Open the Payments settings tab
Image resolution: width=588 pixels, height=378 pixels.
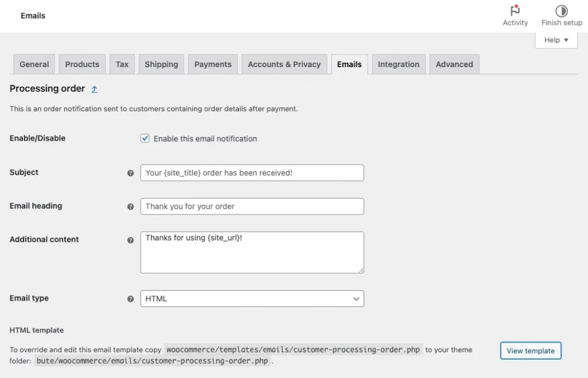click(x=212, y=64)
